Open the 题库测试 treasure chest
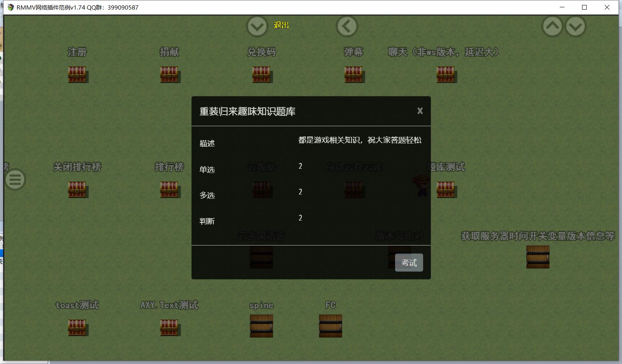Image resolution: width=622 pixels, height=364 pixels. coord(446,189)
